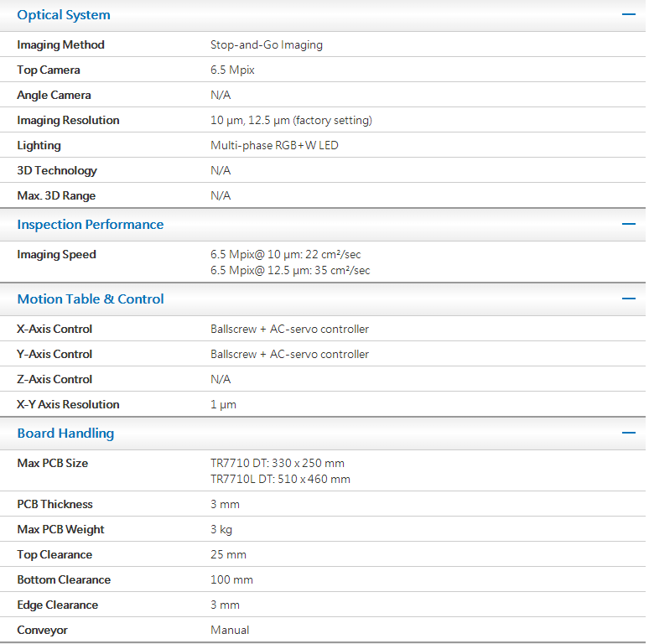The height and width of the screenshot is (644, 649).
Task: Click the Motion Table & Control title
Action: [x=91, y=299]
